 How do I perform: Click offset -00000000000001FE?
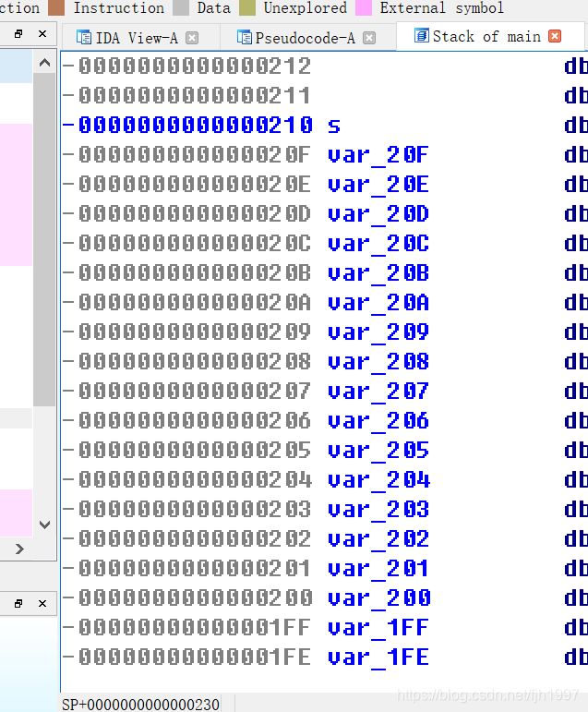(x=187, y=657)
